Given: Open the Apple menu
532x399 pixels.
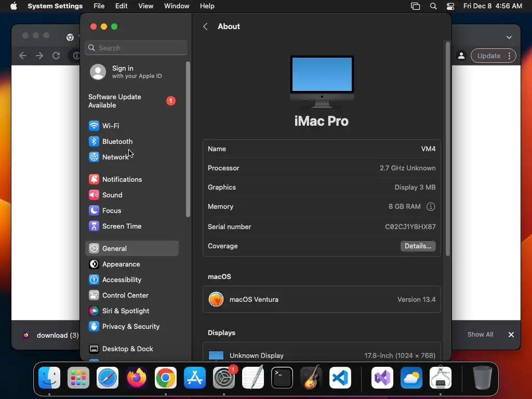Looking at the screenshot, I should 14,6.
